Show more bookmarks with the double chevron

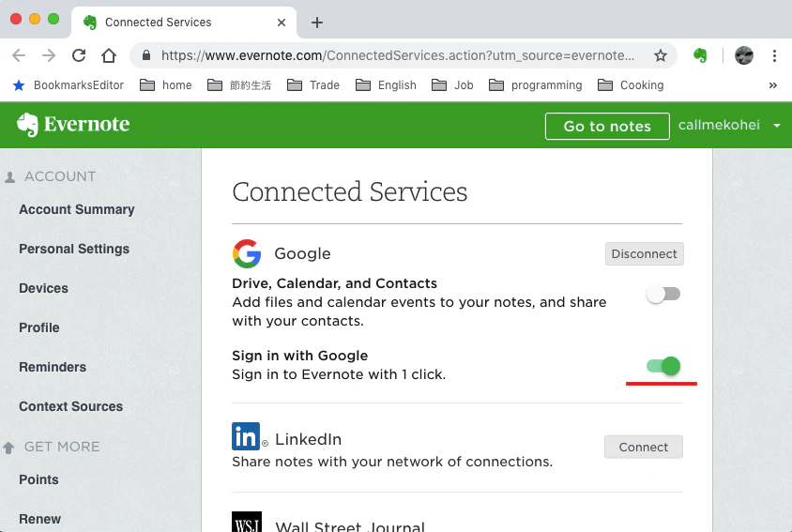pyautogui.click(x=773, y=85)
